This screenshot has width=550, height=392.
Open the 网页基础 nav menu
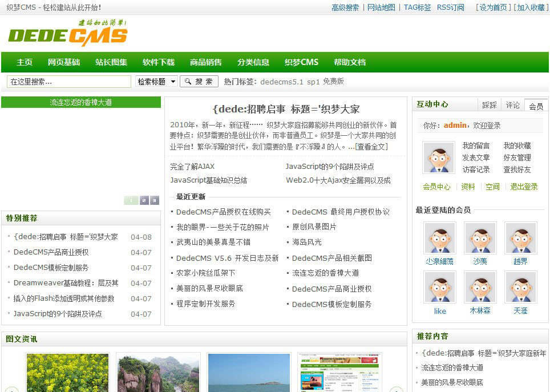(x=64, y=62)
